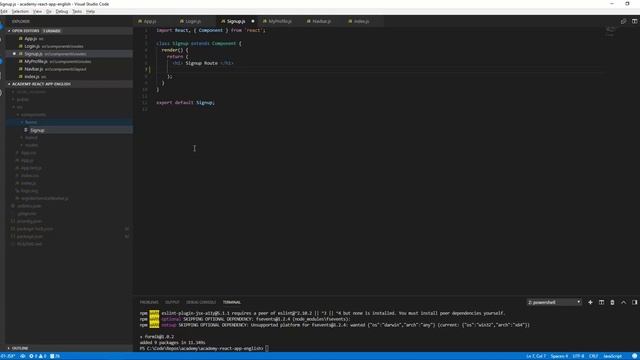Select the Terminal panel tab
640x360 pixels.
(232, 302)
